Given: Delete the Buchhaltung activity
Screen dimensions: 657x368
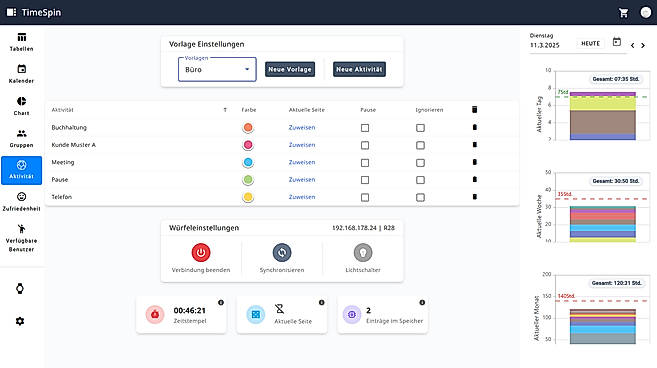Looking at the screenshot, I should click(475, 127).
